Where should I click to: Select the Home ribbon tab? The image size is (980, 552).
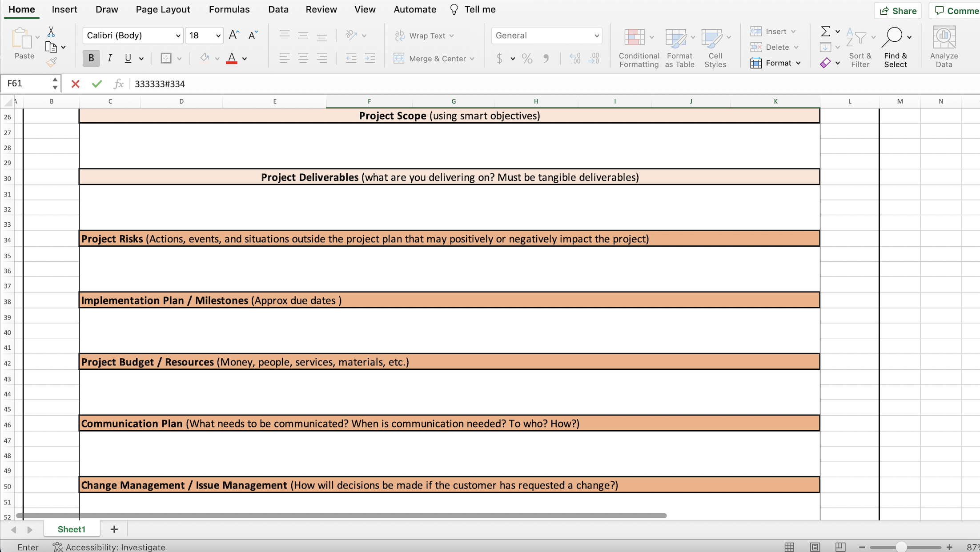(22, 9)
